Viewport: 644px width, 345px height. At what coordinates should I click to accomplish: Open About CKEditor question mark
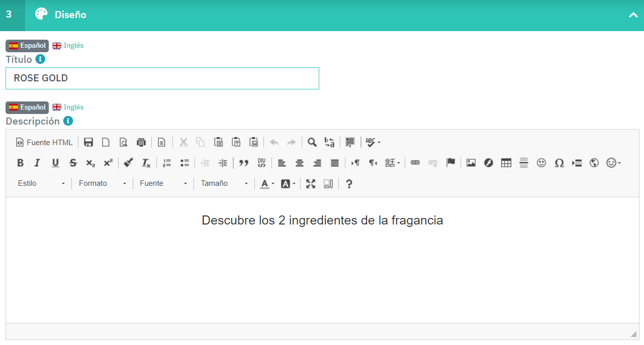349,183
